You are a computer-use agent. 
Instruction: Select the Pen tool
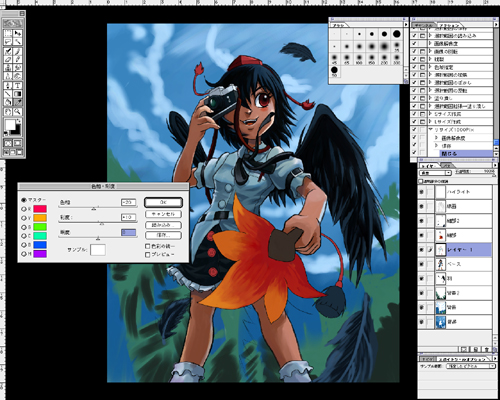pos(8,85)
